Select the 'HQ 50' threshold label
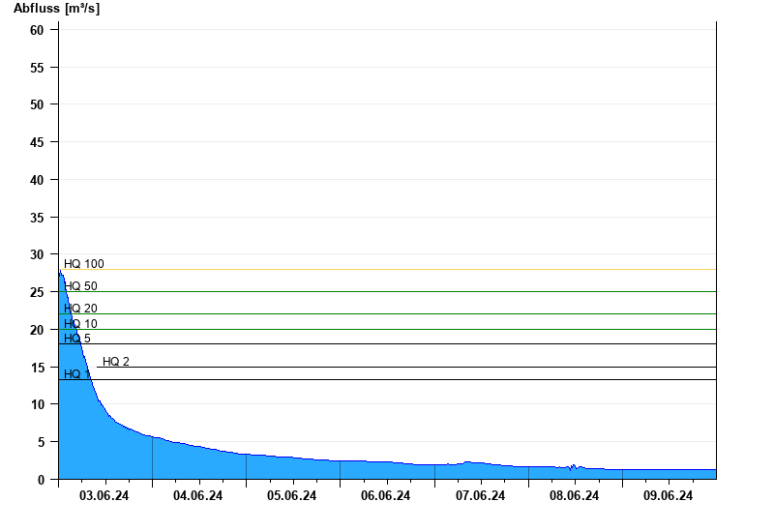This screenshot has height=532, width=774. coord(80,286)
